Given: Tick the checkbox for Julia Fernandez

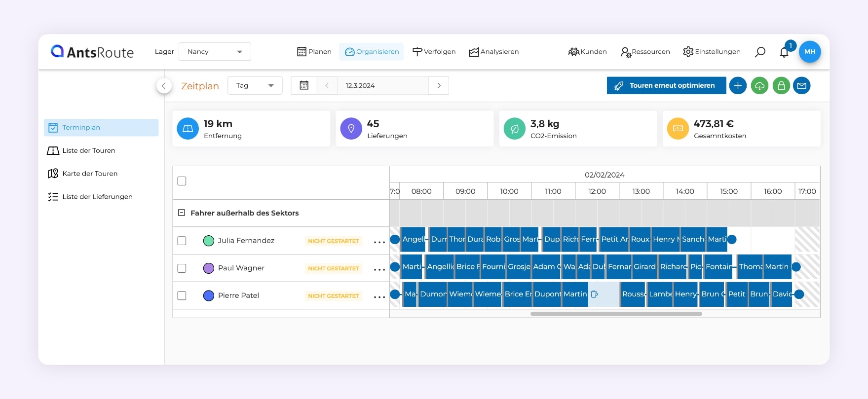Looking at the screenshot, I should click(182, 241).
